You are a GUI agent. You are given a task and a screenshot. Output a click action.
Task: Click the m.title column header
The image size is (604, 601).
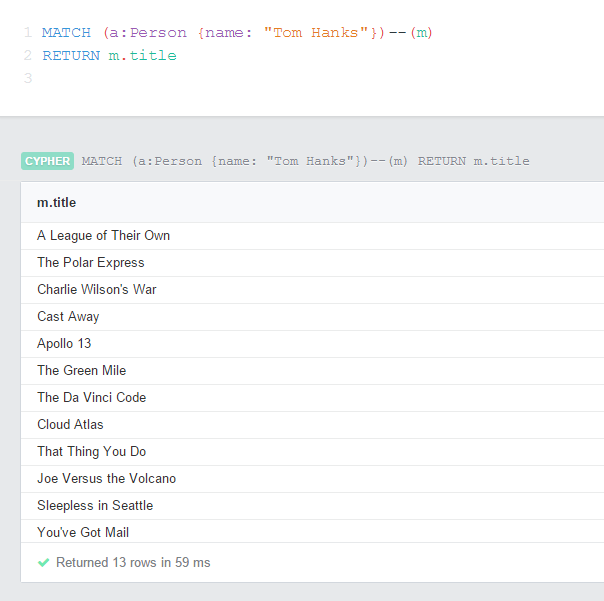(57, 203)
